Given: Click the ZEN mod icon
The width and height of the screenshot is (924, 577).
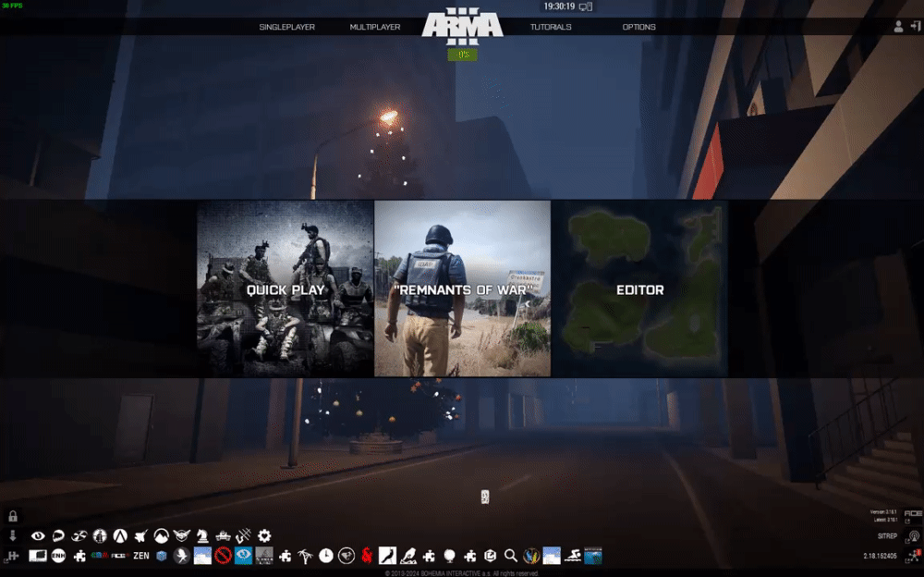Looking at the screenshot, I should click(x=140, y=556).
